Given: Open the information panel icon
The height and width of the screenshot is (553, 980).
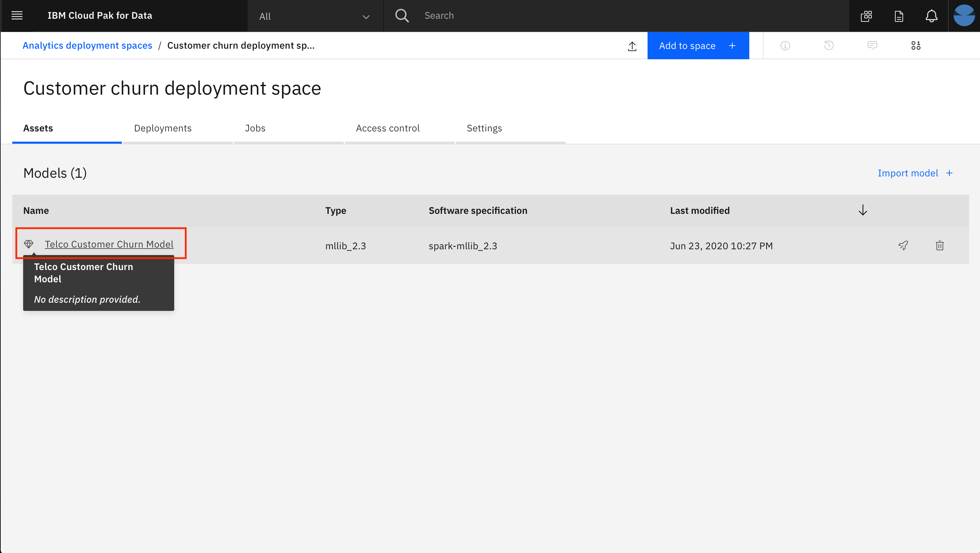Looking at the screenshot, I should point(785,46).
